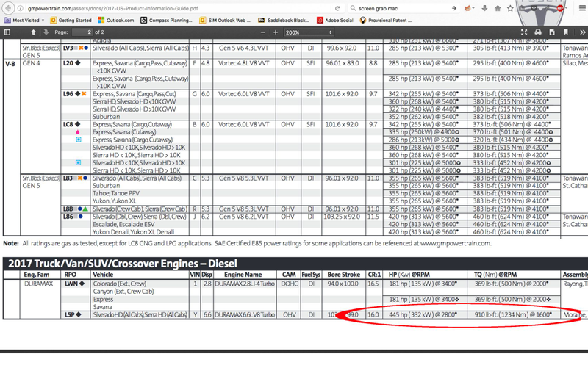Submit the 'screen grab mac' search with the arrow
Screen dimensions: 588x390
(454, 8)
